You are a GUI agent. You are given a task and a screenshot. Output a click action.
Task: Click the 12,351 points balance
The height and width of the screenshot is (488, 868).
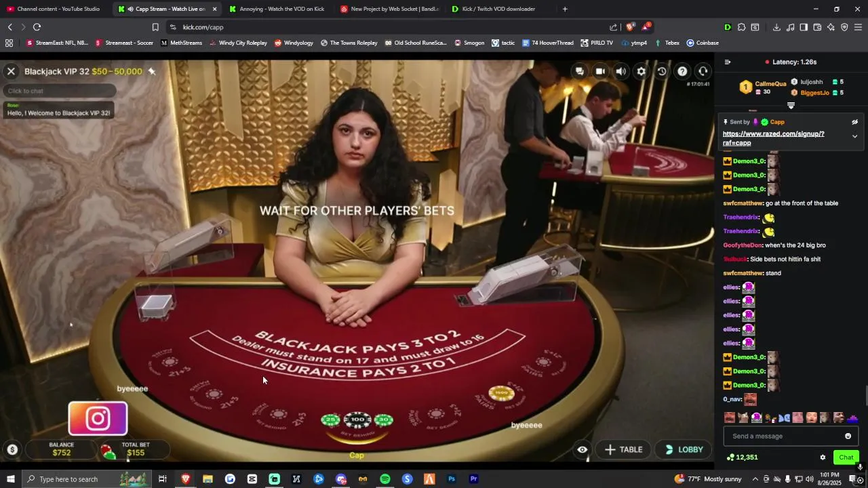pyautogui.click(x=742, y=457)
